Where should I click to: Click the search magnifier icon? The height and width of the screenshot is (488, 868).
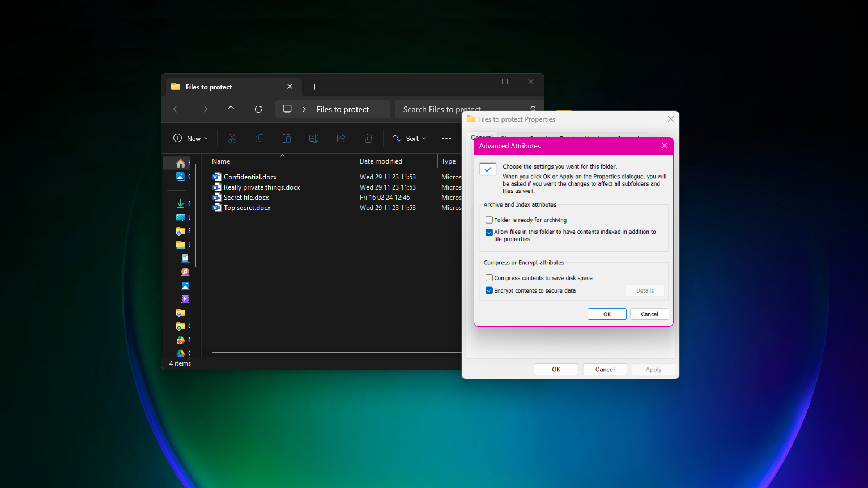point(533,109)
